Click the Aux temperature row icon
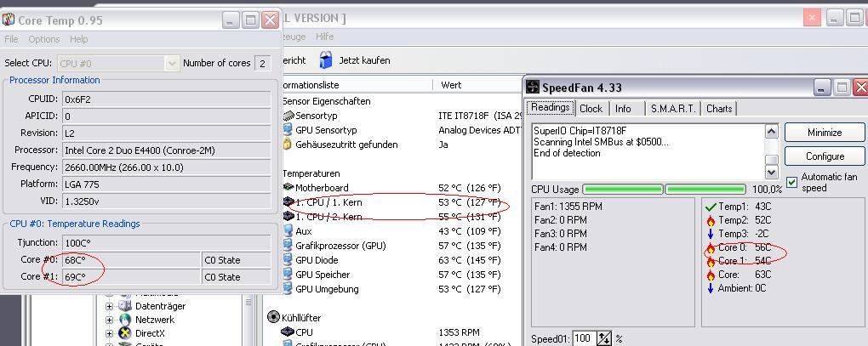The image size is (868, 346). [x=288, y=231]
